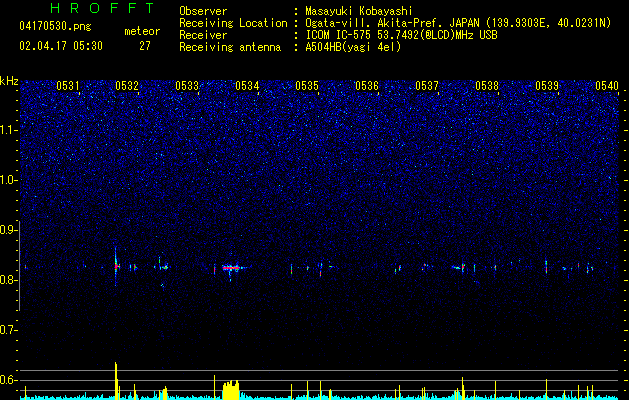Click the 0.8 frequency axis label

click(8, 280)
